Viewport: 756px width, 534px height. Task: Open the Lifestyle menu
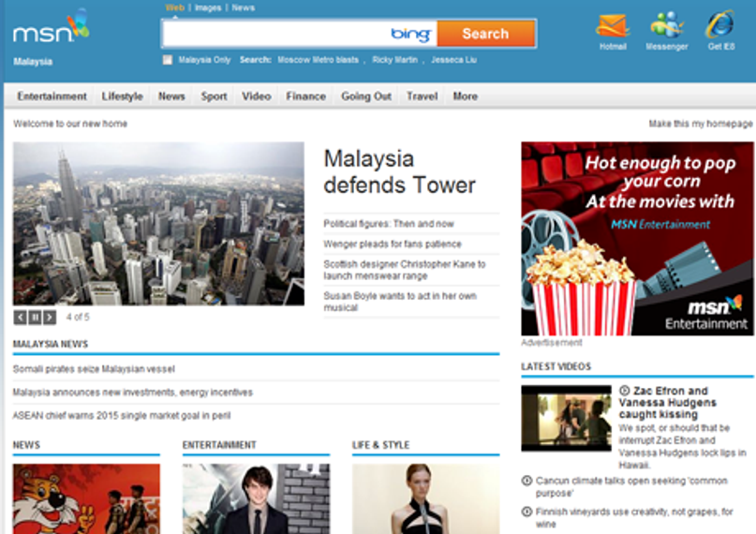point(122,96)
